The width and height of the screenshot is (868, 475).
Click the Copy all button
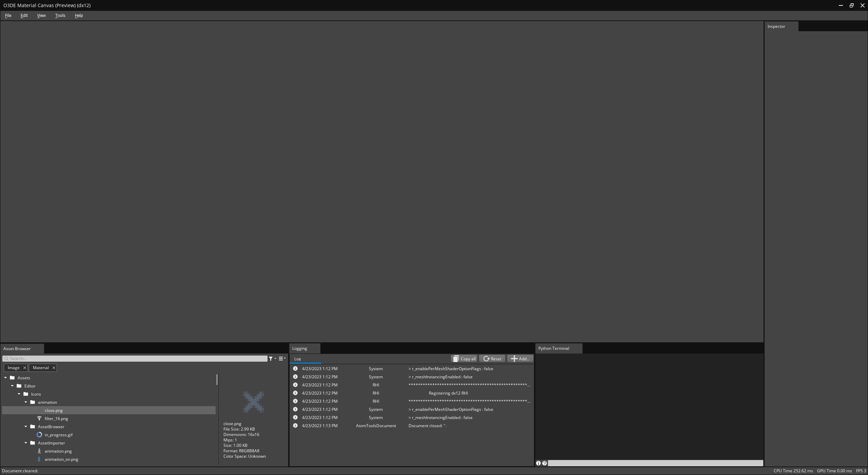464,359
